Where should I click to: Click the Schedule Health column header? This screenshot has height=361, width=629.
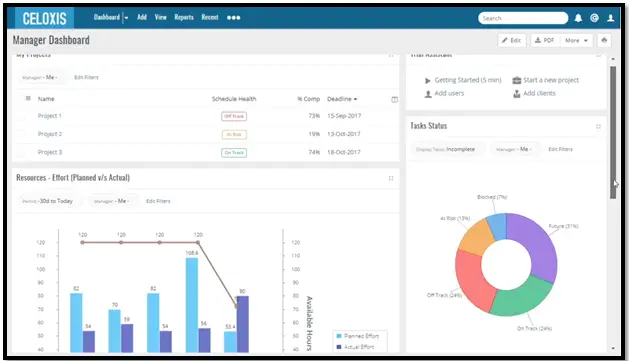tap(234, 99)
